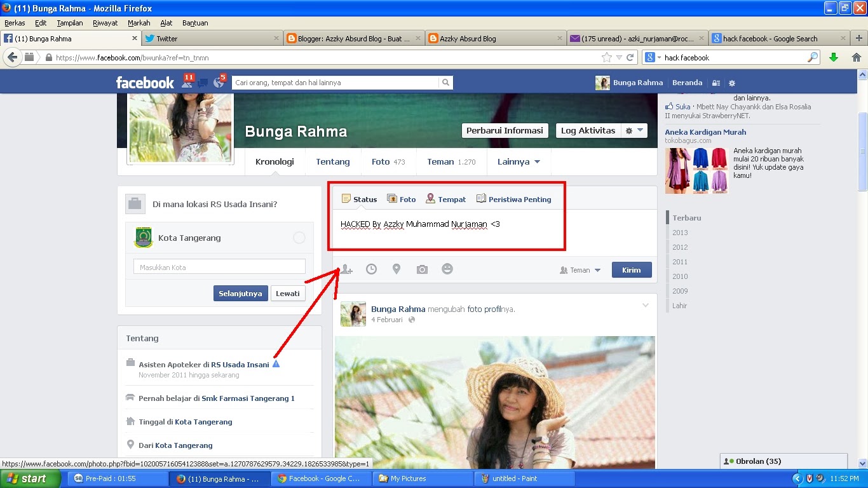Click the Selanjutnya button
The width and height of the screenshot is (868, 488).
pos(240,294)
